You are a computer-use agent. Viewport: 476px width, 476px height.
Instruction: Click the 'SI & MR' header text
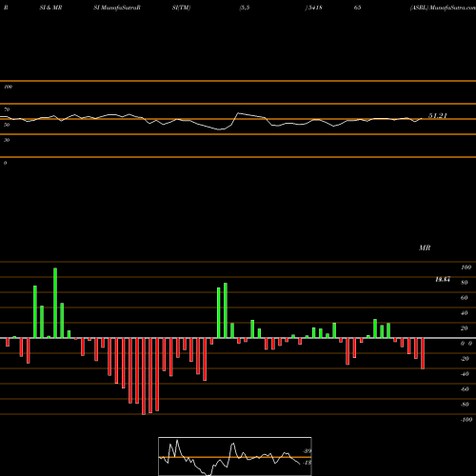point(50,8)
